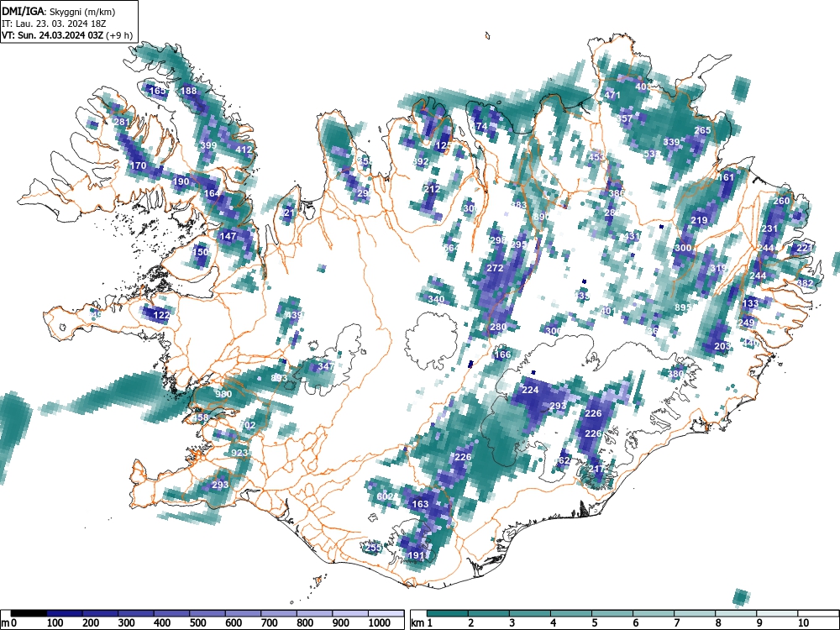Click the visibility value '347' on the map
Viewport: 840px width, 630px height.
click(326, 366)
